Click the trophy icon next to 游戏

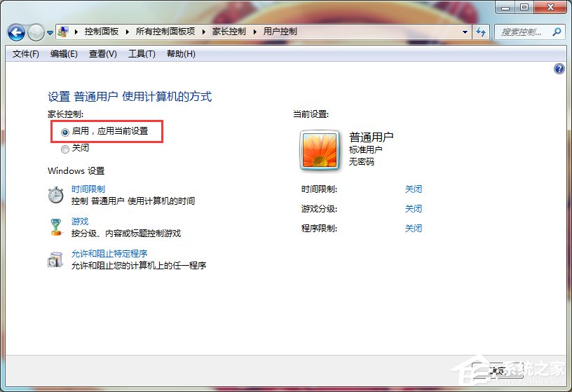tap(55, 227)
